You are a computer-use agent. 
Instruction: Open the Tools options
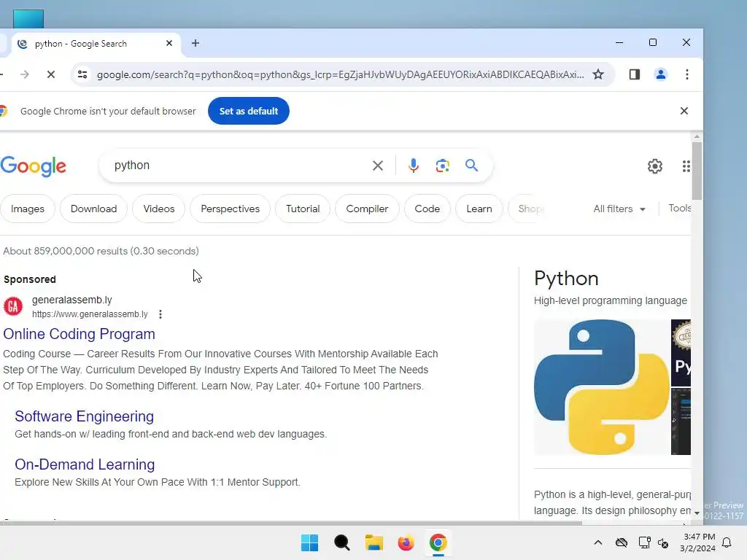pyautogui.click(x=679, y=208)
